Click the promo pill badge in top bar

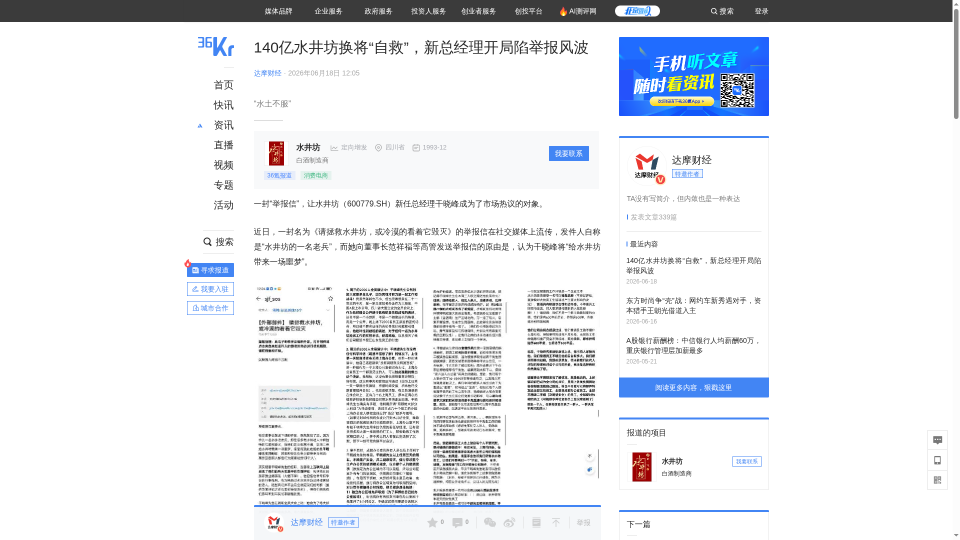pyautogui.click(x=637, y=11)
